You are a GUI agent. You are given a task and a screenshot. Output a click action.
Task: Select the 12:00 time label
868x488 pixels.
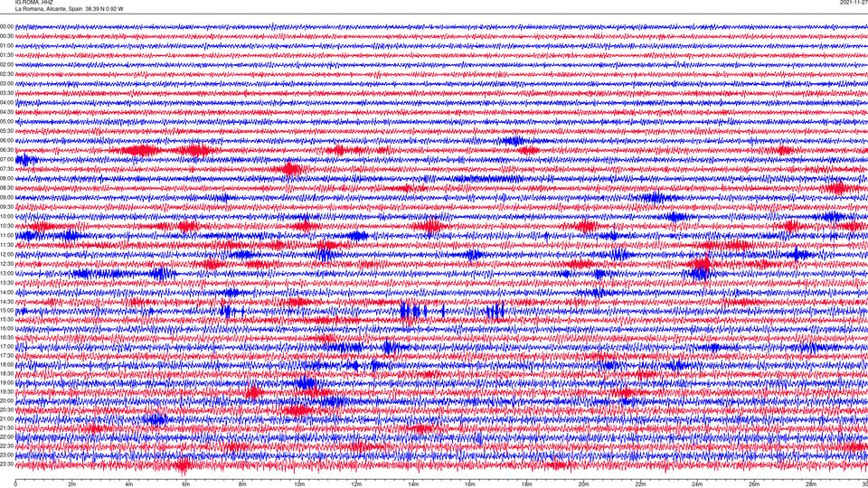click(x=6, y=255)
